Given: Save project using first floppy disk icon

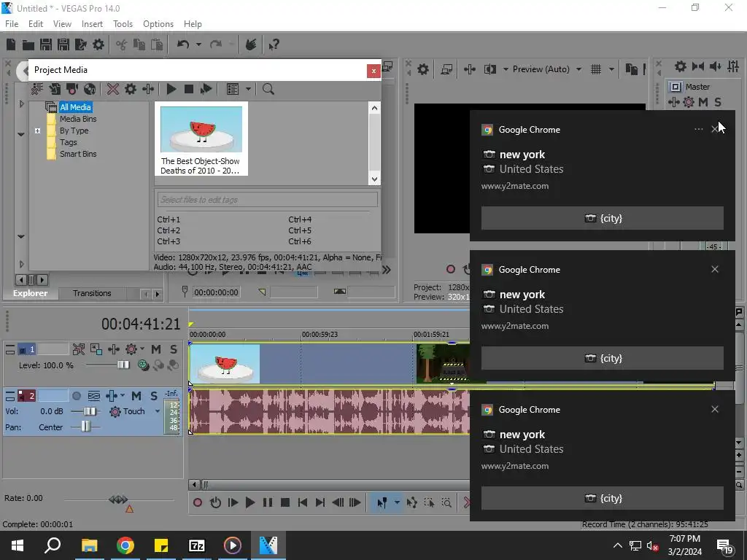Looking at the screenshot, I should (x=46, y=44).
